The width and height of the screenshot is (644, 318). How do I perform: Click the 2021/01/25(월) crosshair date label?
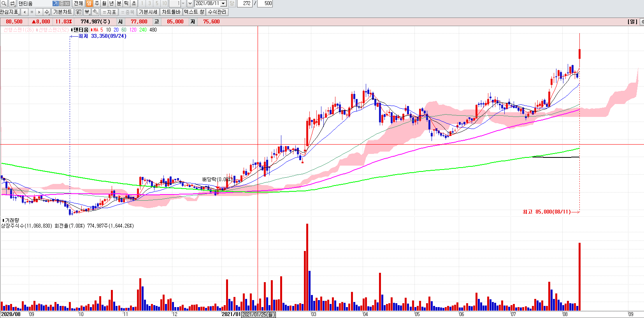pos(259,314)
